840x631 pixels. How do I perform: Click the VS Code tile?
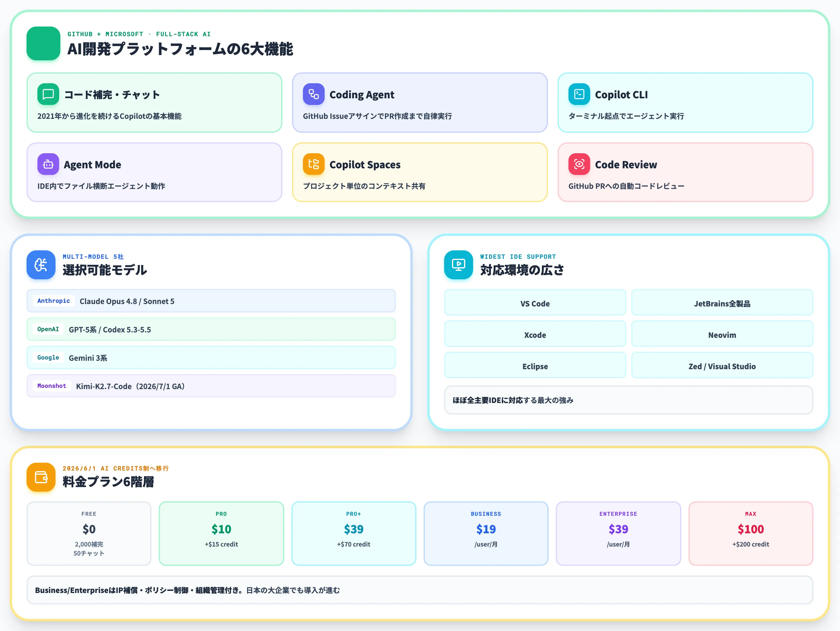pos(535,303)
